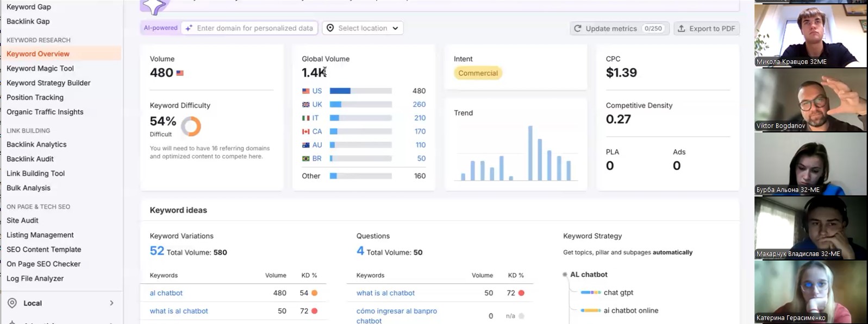Viewport: 868px width, 324px height.
Task: Click the Other volume progress bar
Action: [361, 176]
